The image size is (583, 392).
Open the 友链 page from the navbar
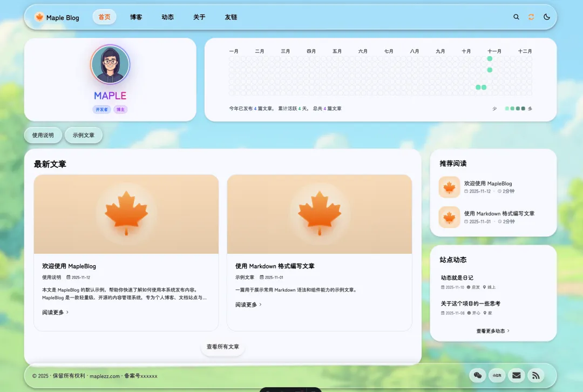231,17
